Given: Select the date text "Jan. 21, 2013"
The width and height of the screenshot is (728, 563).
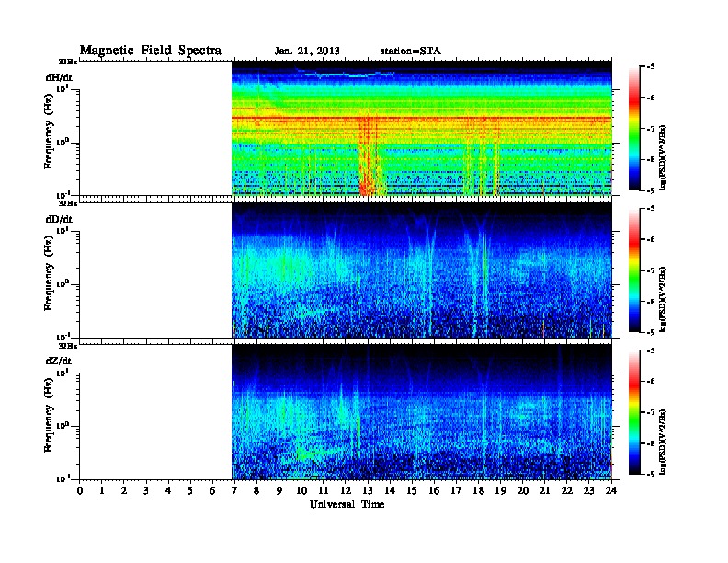Looking at the screenshot, I should (x=307, y=52).
